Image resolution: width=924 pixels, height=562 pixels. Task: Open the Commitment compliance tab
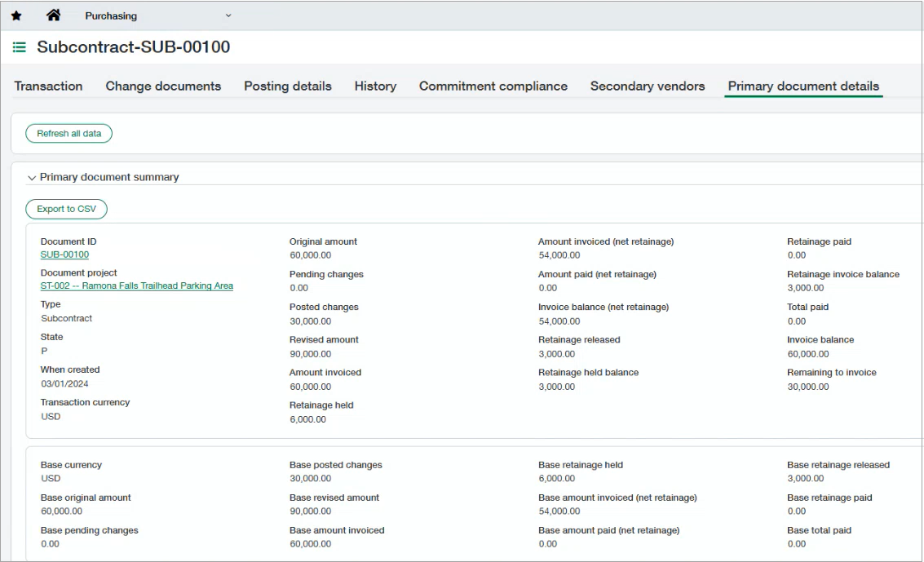[493, 86]
